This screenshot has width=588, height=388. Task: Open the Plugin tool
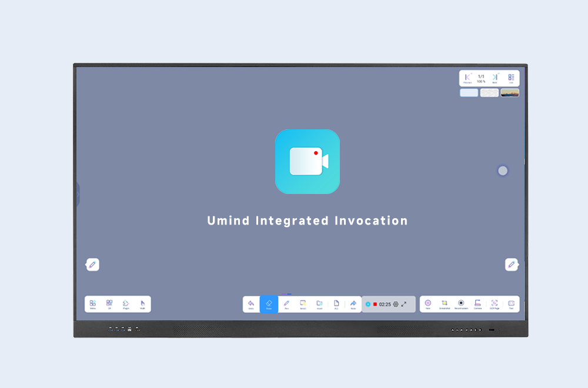pyautogui.click(x=126, y=304)
